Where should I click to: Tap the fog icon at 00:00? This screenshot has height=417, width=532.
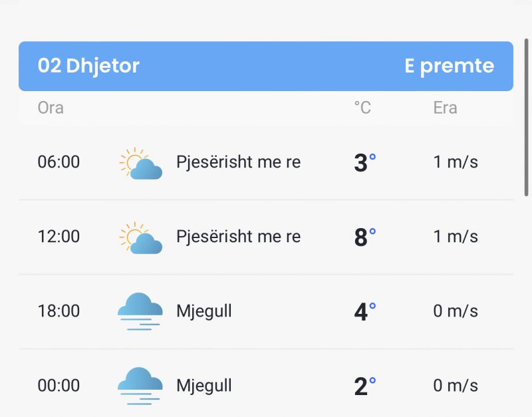pos(140,386)
